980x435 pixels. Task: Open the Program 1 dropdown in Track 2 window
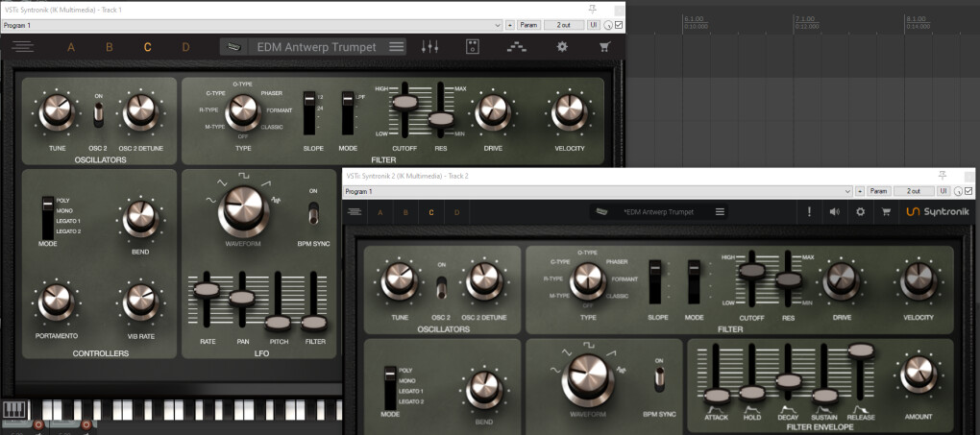coord(598,191)
